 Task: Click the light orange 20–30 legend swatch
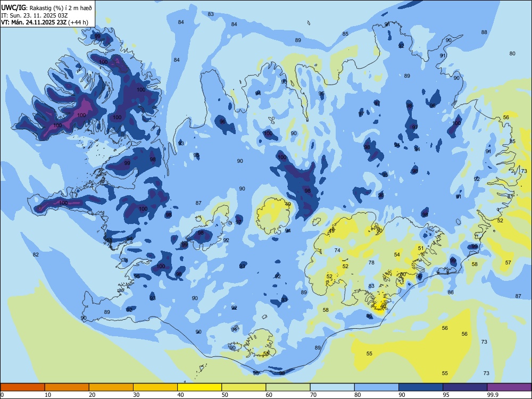111,387
